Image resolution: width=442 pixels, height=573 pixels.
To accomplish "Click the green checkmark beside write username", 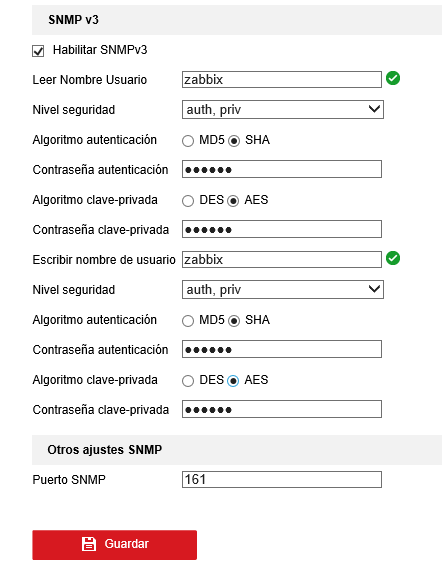I will click(393, 258).
